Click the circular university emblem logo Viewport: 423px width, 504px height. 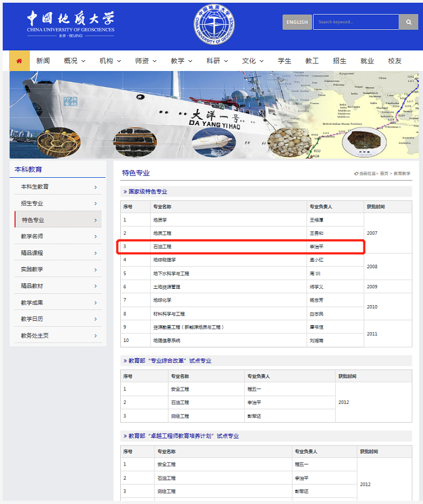214,24
